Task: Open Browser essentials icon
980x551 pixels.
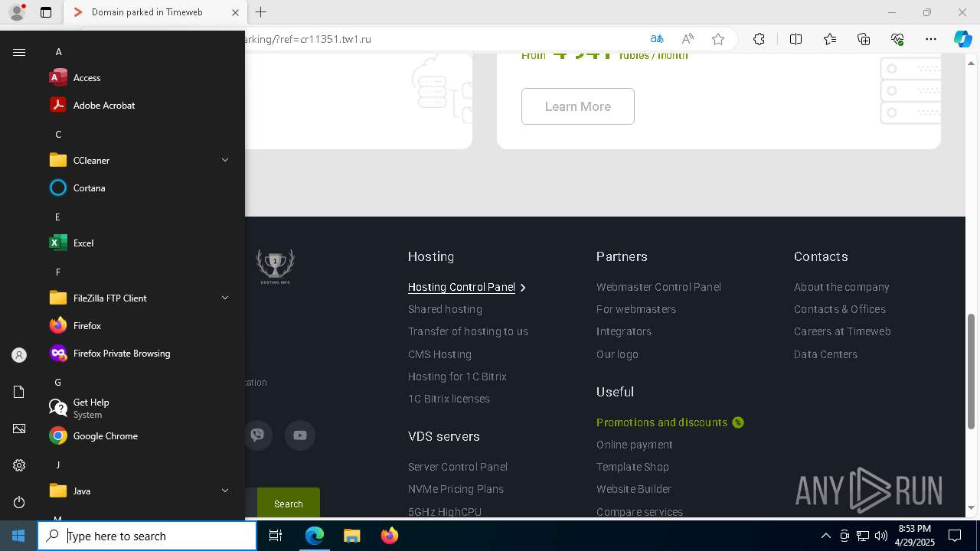Action: [897, 39]
